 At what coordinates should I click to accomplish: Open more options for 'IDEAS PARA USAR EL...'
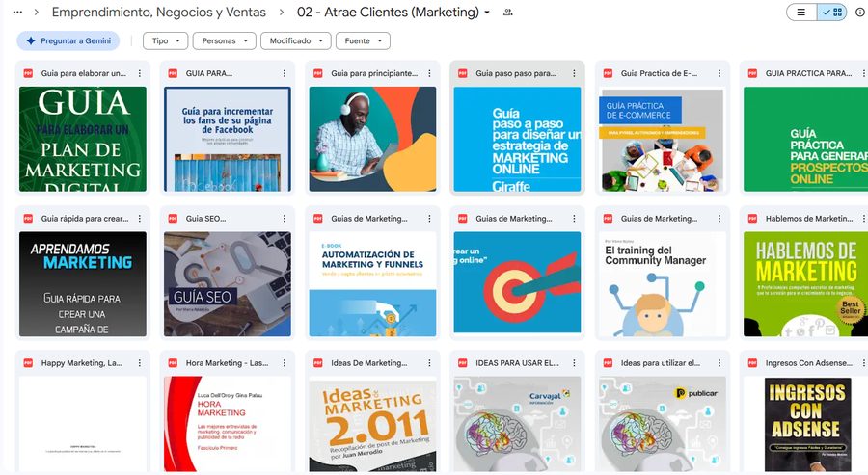tap(574, 363)
